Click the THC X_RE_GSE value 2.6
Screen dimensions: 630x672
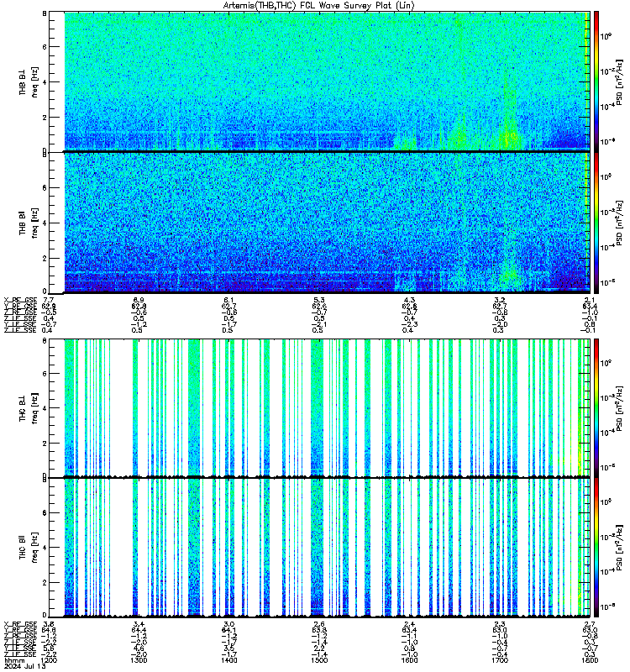pyautogui.click(x=319, y=624)
